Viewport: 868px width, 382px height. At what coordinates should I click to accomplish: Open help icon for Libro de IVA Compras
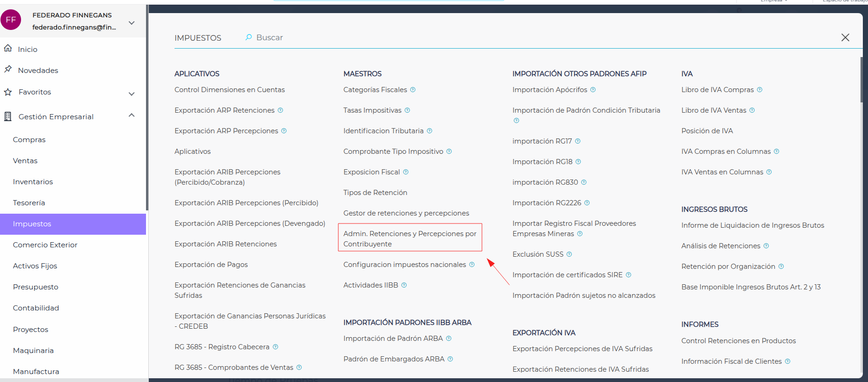(x=759, y=90)
